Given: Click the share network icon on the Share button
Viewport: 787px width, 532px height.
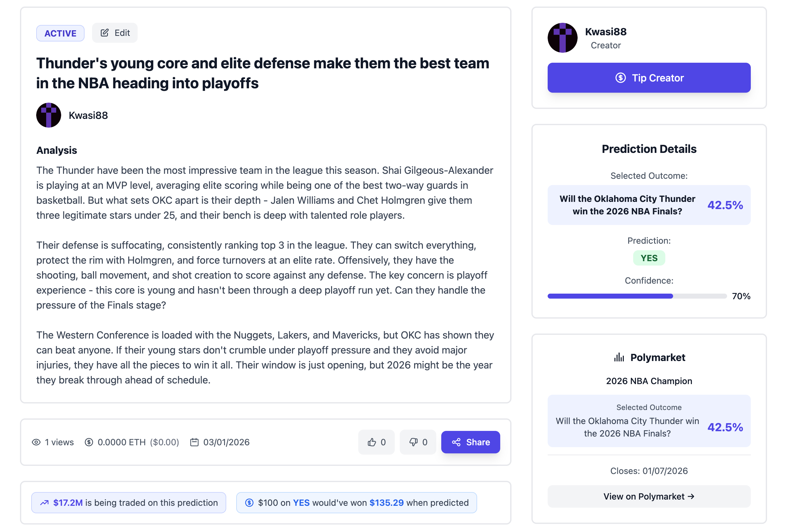Looking at the screenshot, I should coord(457,442).
